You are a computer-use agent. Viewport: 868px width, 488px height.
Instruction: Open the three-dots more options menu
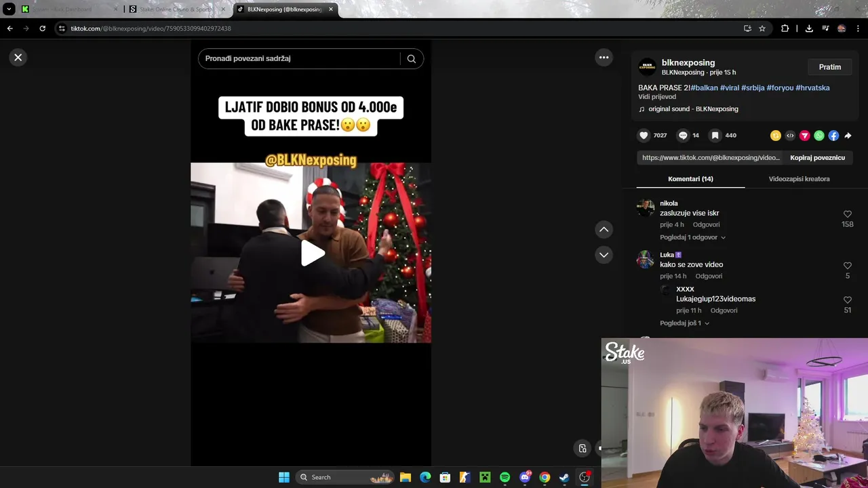coord(604,58)
